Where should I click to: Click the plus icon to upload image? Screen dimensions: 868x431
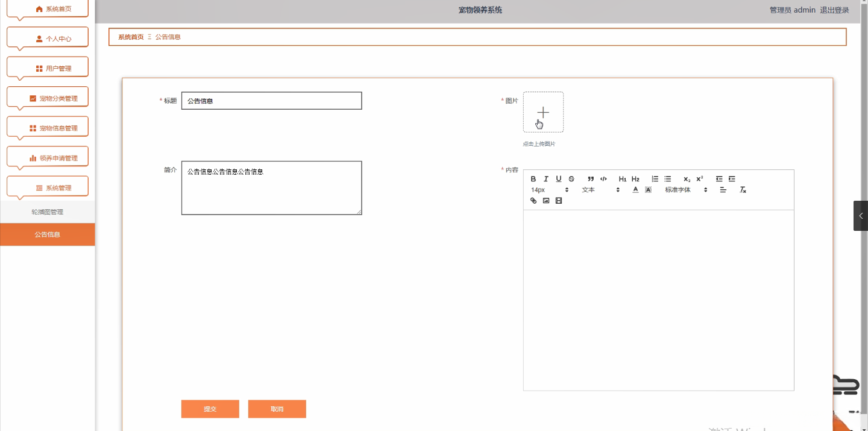click(543, 112)
